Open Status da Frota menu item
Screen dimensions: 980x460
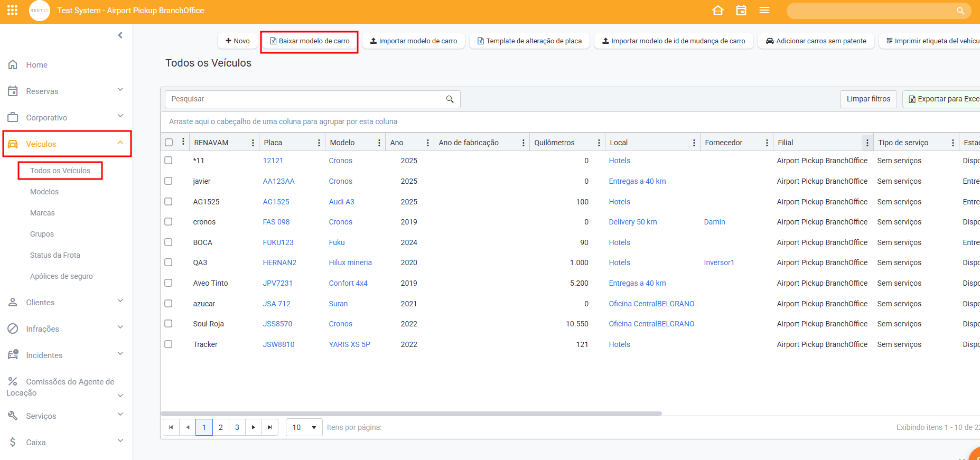point(55,255)
